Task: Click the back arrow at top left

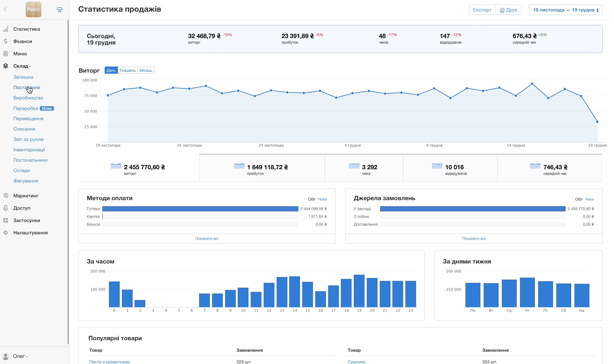Action: point(5,10)
